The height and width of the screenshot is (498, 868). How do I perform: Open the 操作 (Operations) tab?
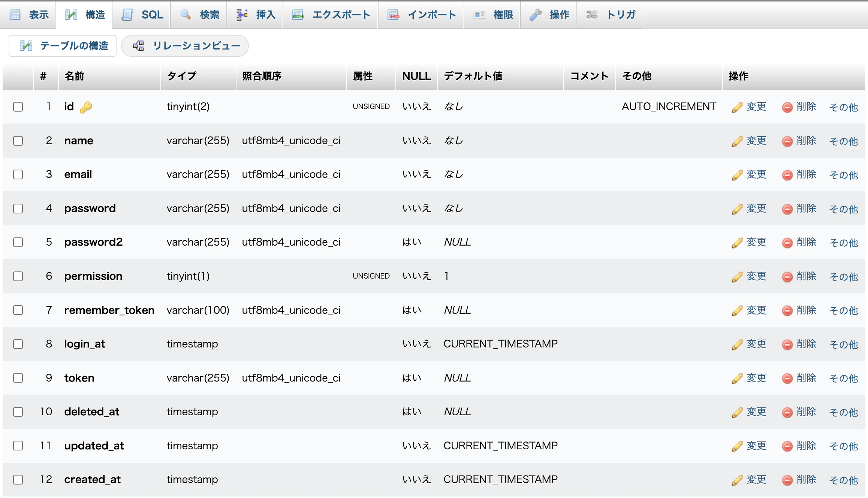[548, 15]
